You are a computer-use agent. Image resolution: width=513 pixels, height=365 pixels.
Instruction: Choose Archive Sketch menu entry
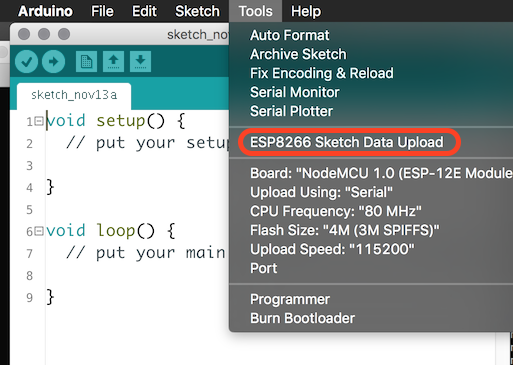pyautogui.click(x=298, y=54)
